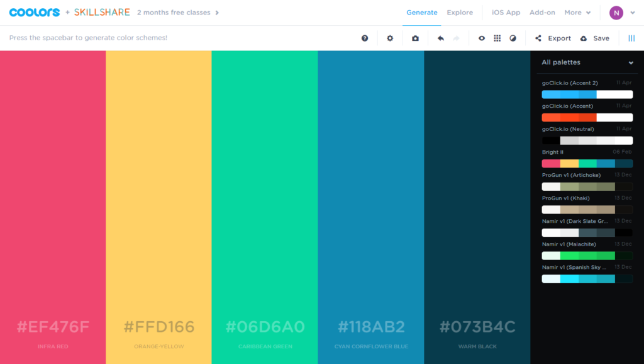The width and height of the screenshot is (644, 364).
Task: Click the CARIBBEAN GREEN color name
Action: pyautogui.click(x=265, y=346)
